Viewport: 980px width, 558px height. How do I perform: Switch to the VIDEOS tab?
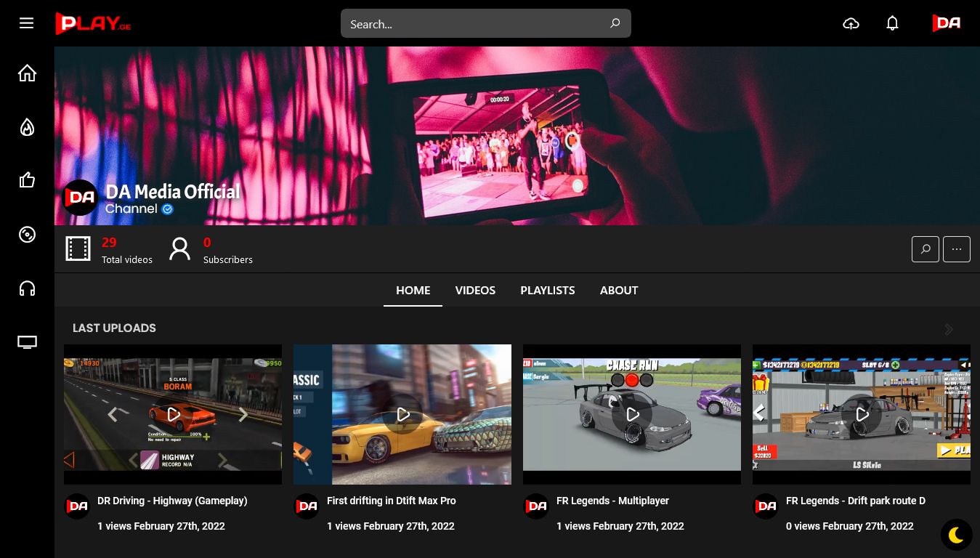[x=475, y=290]
